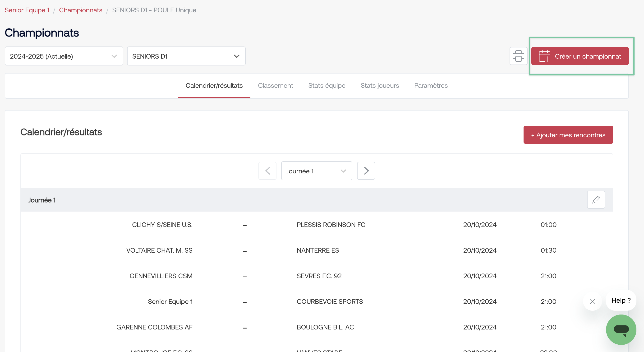Open the green chat bubble widget
644x352 pixels.
tap(621, 329)
